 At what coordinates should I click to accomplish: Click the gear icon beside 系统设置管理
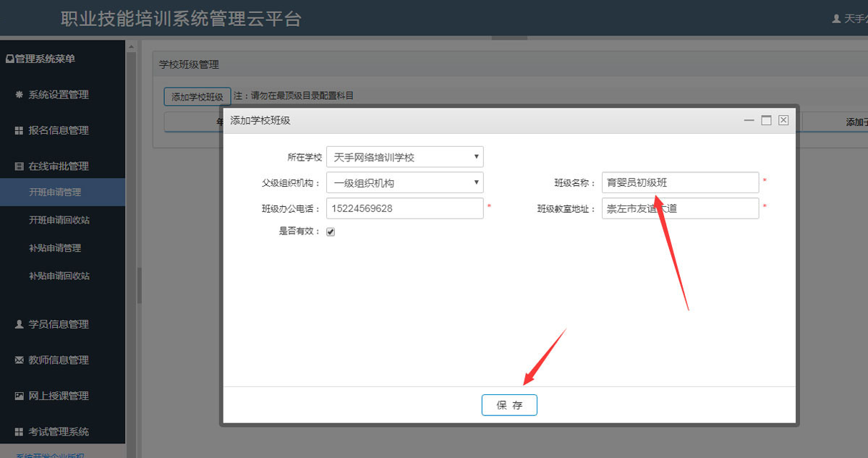[x=19, y=95]
